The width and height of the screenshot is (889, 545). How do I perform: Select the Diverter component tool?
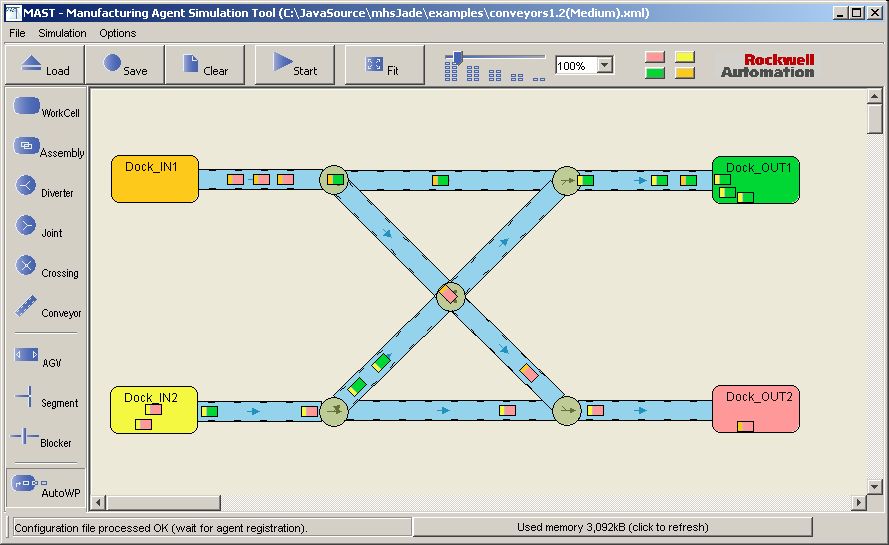(x=46, y=187)
